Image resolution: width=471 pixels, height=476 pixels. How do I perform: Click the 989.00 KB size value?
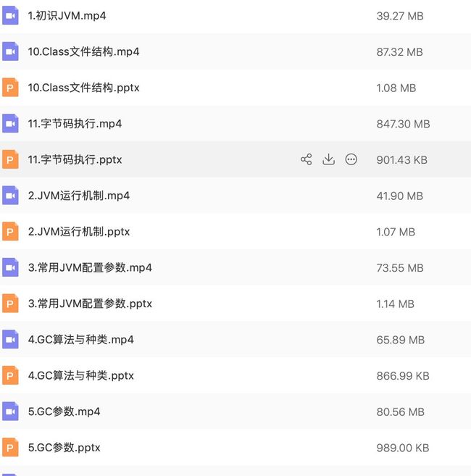pos(403,448)
